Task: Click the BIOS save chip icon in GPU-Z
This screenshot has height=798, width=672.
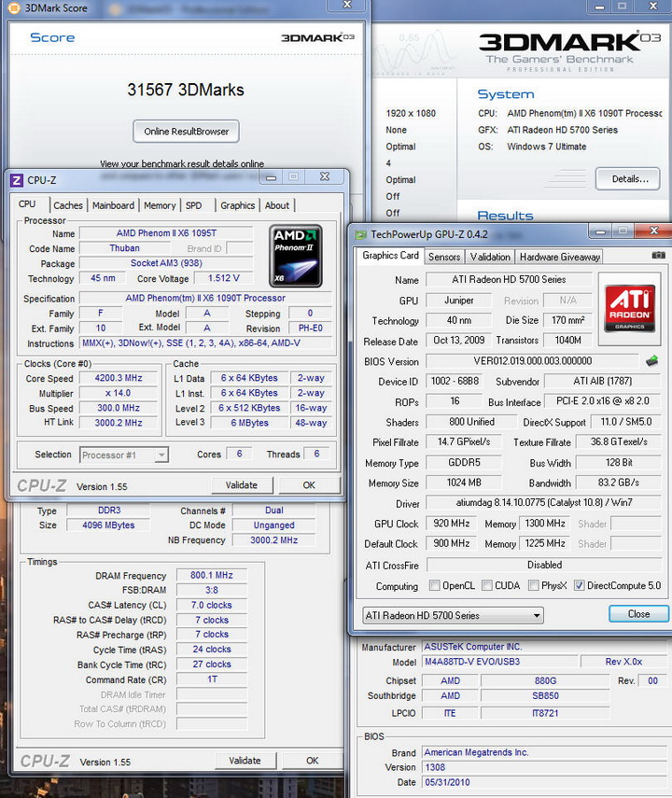Action: [x=652, y=361]
